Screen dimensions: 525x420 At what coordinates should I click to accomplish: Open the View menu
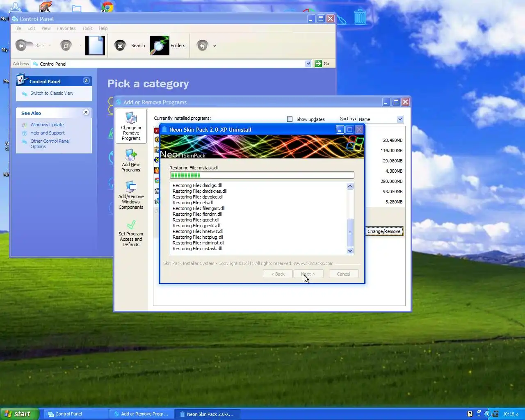(x=46, y=28)
